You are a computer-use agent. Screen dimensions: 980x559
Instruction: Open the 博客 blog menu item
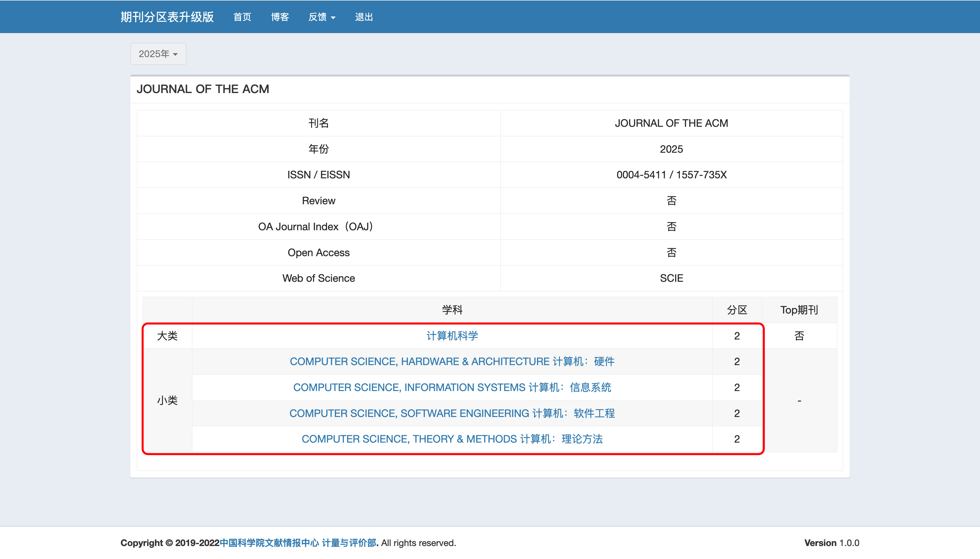click(280, 17)
